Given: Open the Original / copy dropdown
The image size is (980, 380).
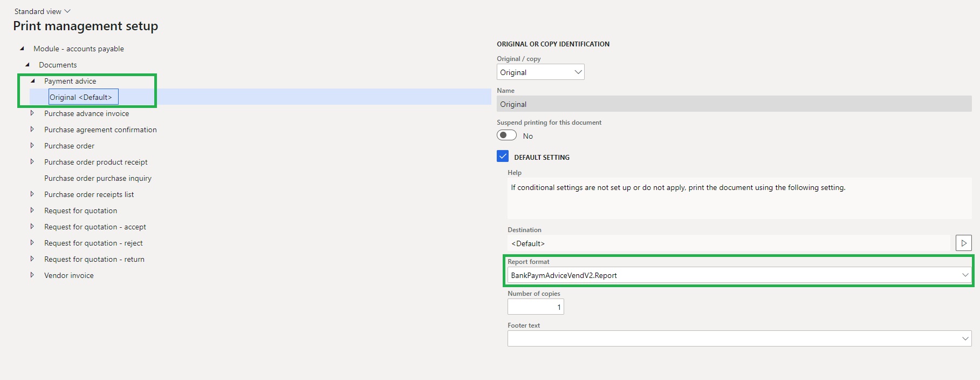Looking at the screenshot, I should pyautogui.click(x=540, y=72).
